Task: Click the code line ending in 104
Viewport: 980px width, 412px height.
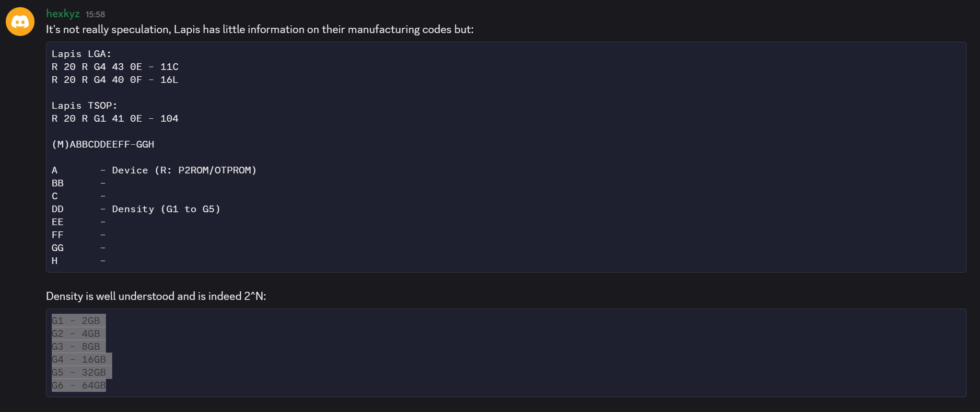Action: pos(115,119)
